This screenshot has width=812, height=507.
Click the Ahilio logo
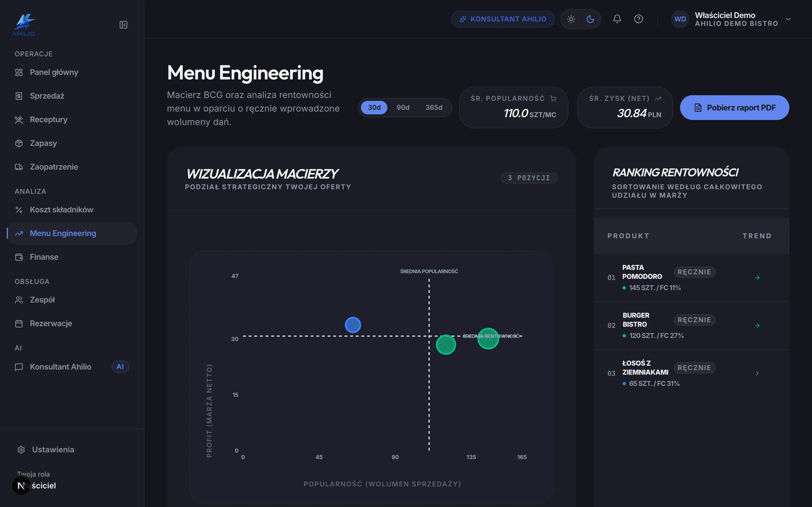click(x=23, y=25)
